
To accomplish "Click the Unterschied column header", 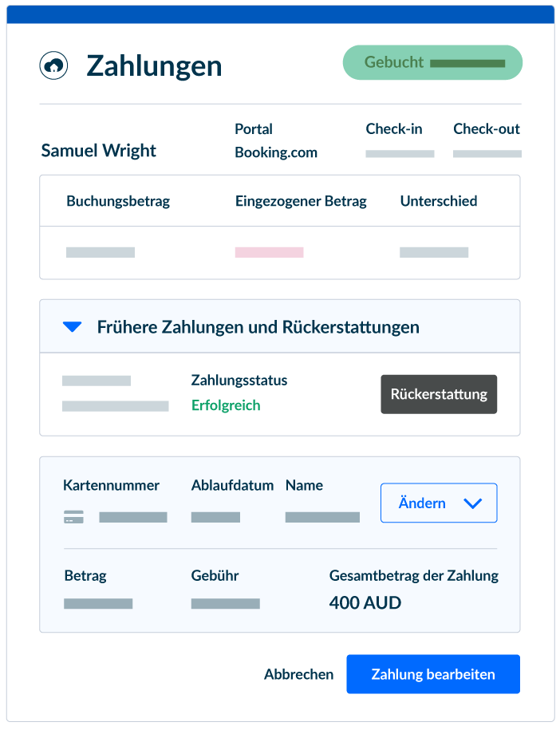I will 439,201.
